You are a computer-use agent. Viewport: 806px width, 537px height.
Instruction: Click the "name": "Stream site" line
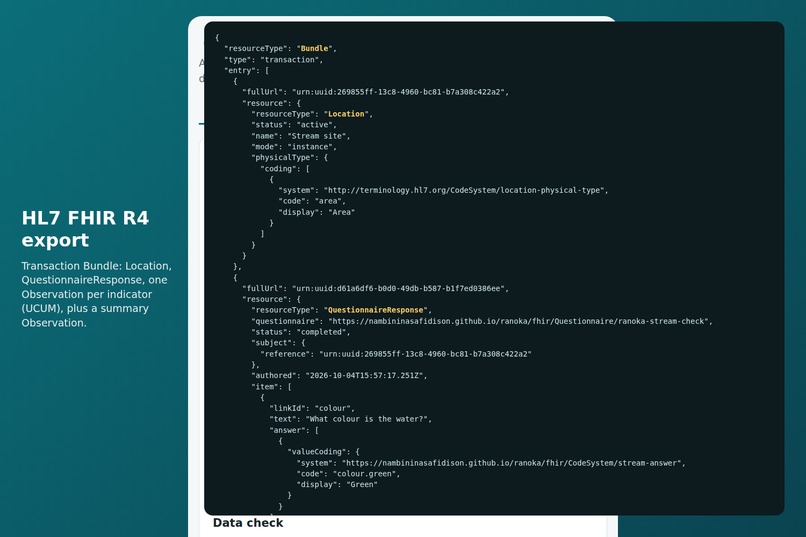(300, 136)
